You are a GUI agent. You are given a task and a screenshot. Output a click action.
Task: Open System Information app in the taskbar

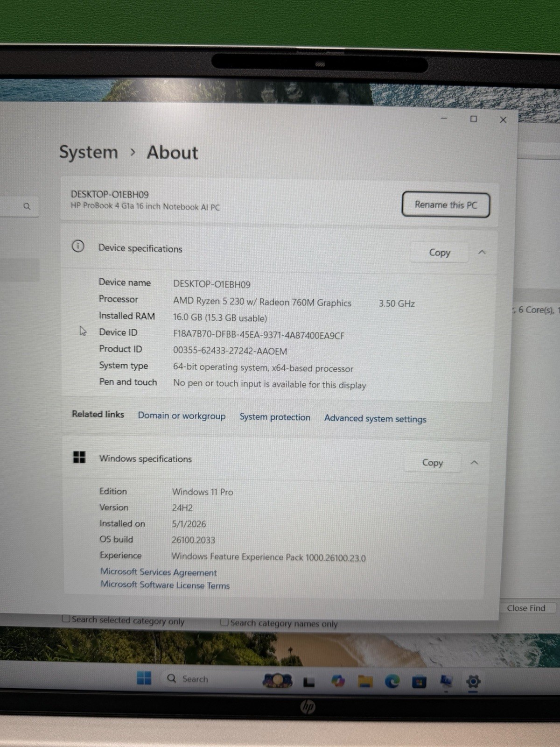click(x=446, y=682)
